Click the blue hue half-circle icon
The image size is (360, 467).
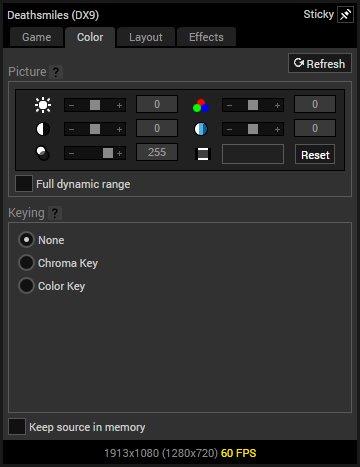201,129
